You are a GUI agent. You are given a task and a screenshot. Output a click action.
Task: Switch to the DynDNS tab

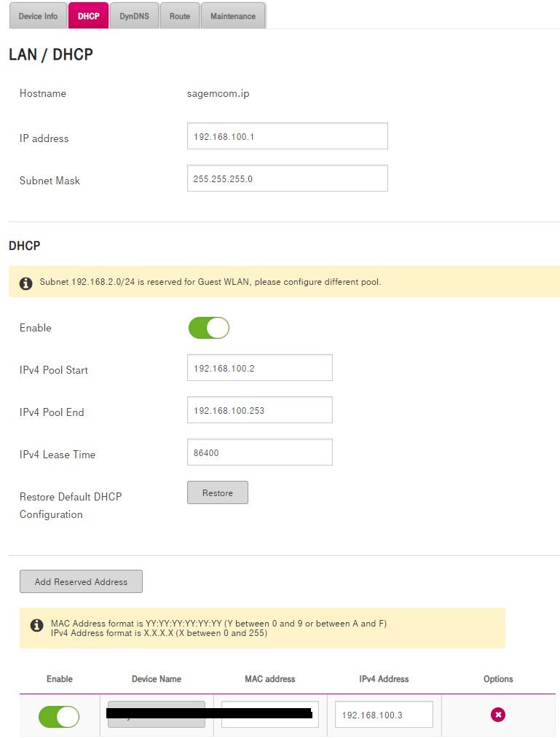[134, 16]
